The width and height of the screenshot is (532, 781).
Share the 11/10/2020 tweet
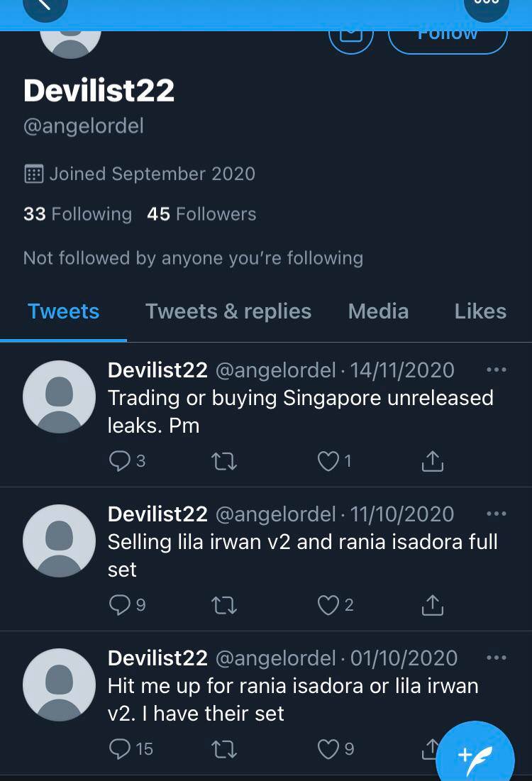(x=432, y=605)
